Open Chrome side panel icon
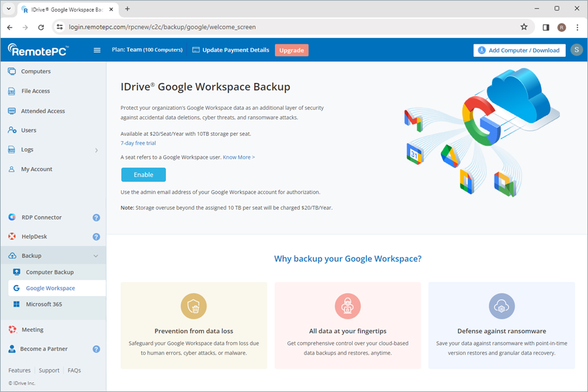588x392 pixels. [x=546, y=27]
